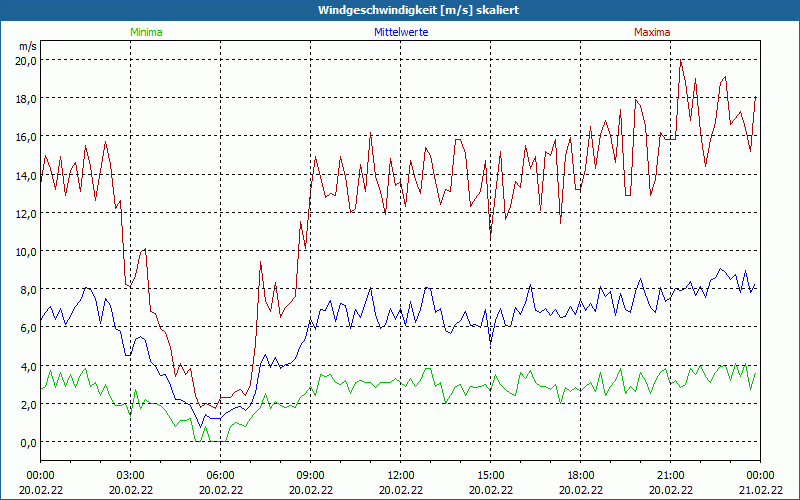Click the 20,0 y-axis value
Screen dimensions: 800x500
28,60
